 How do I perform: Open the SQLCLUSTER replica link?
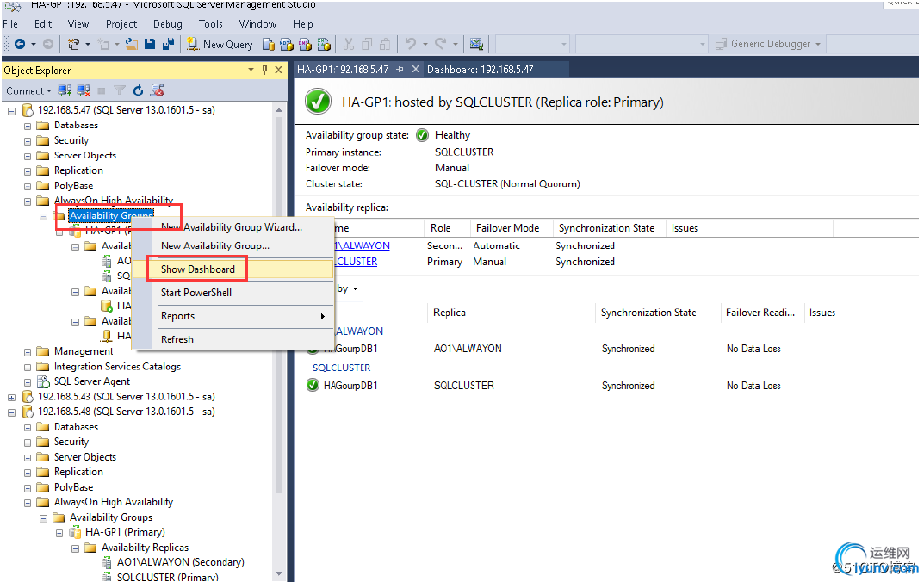point(357,262)
